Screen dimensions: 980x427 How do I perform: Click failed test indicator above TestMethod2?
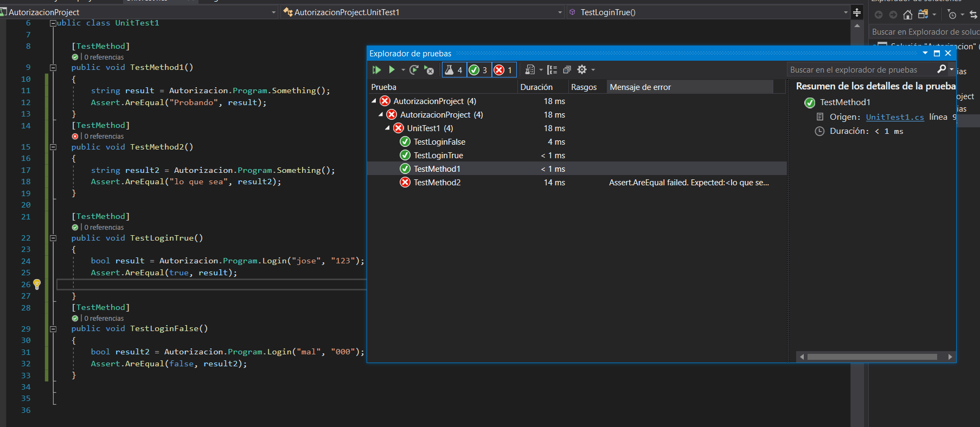75,137
